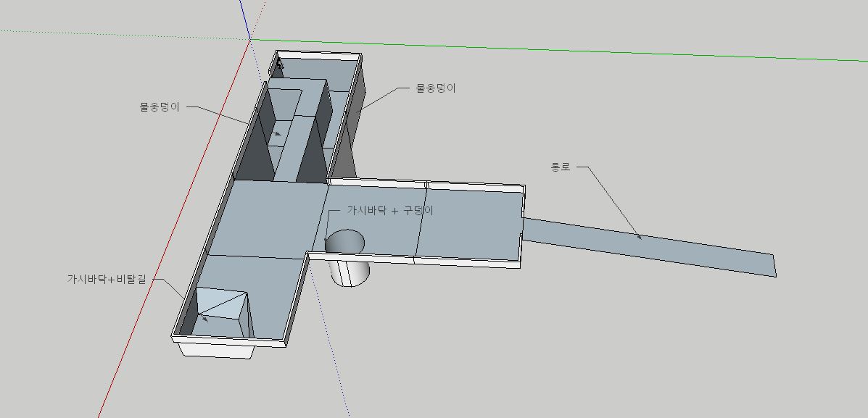868x418 pixels.
Task: Click the 통로 leader arrow tip
Action: tap(640, 237)
